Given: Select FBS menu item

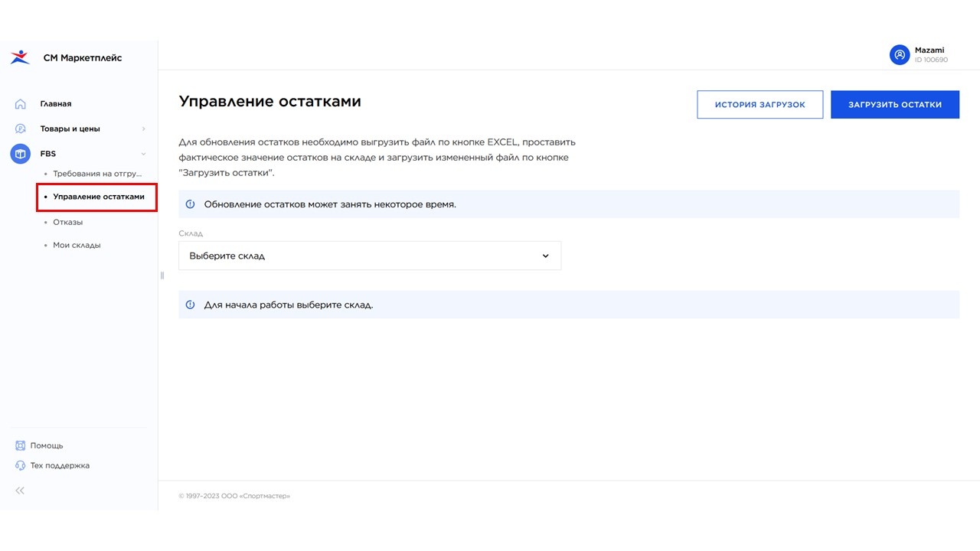Looking at the screenshot, I should point(48,154).
